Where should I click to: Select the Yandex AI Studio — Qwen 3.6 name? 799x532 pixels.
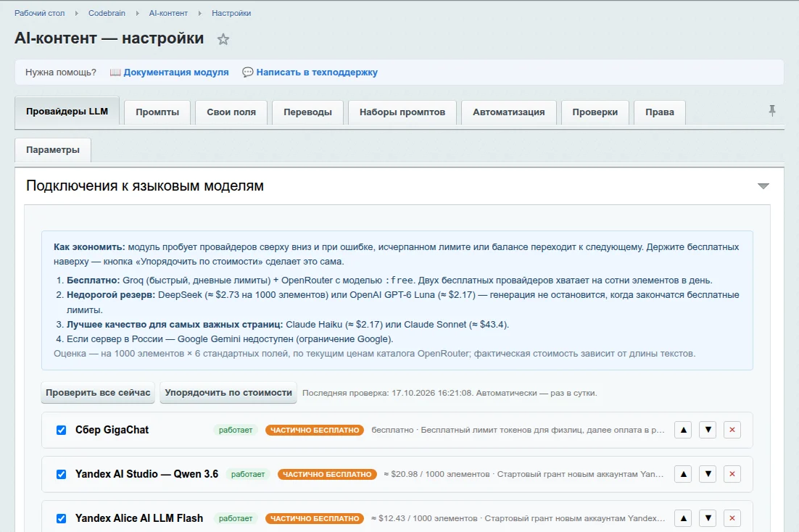click(146, 475)
